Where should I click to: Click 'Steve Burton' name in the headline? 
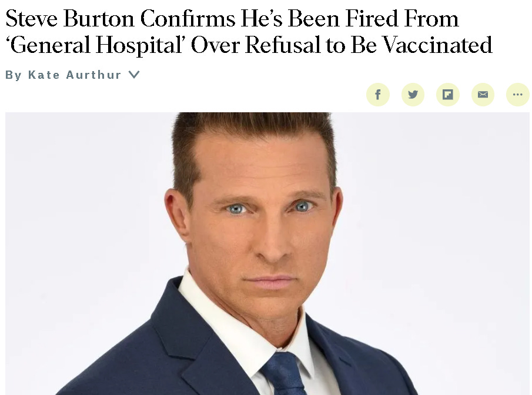click(70, 18)
